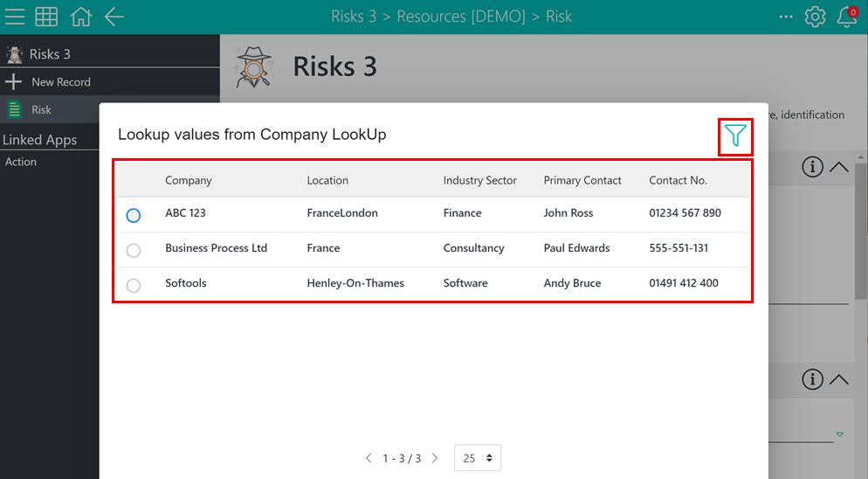The width and height of the screenshot is (868, 479).
Task: Open the page size 25 dropdown
Action: click(478, 458)
